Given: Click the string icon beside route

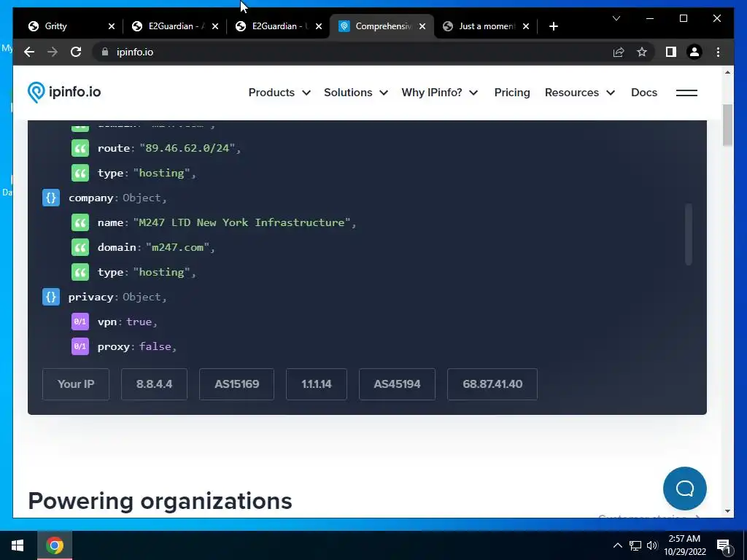Looking at the screenshot, I should 80,148.
